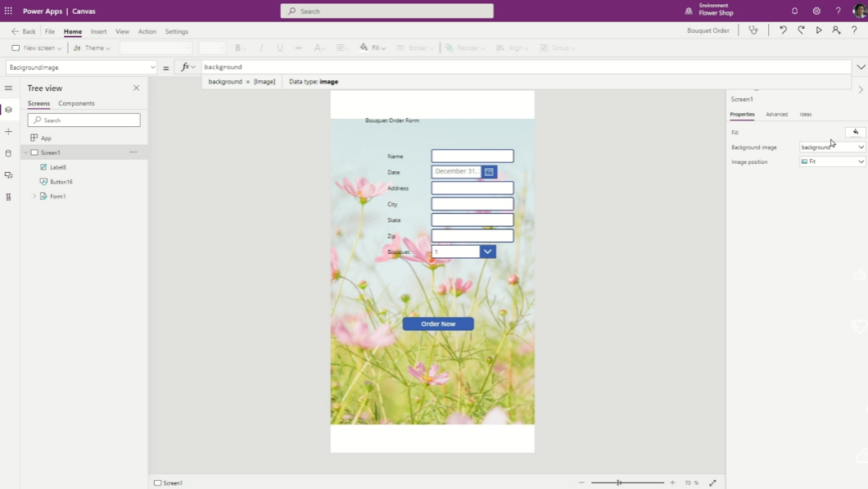Zoom out with the minus icon
Screen dimensions: 868x489
point(581,483)
